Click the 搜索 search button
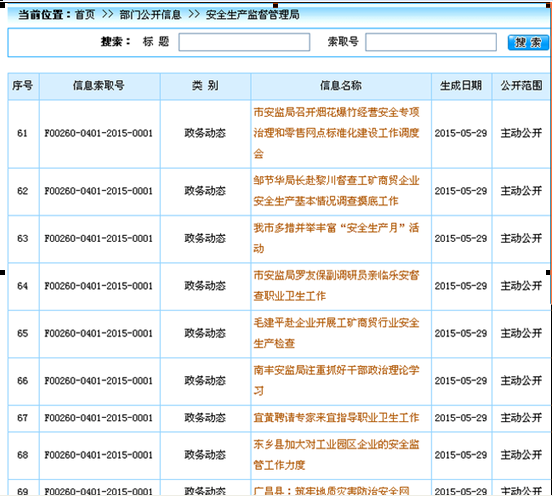Screen dimensions: 553x496 point(528,43)
